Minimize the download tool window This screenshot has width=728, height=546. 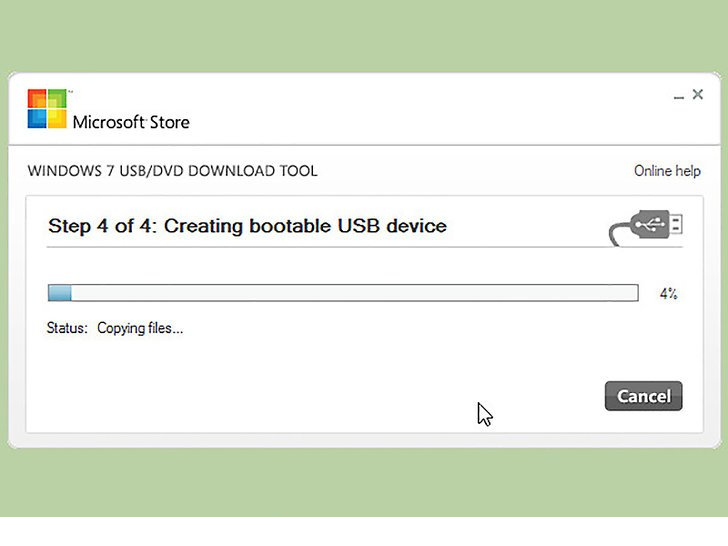click(678, 97)
